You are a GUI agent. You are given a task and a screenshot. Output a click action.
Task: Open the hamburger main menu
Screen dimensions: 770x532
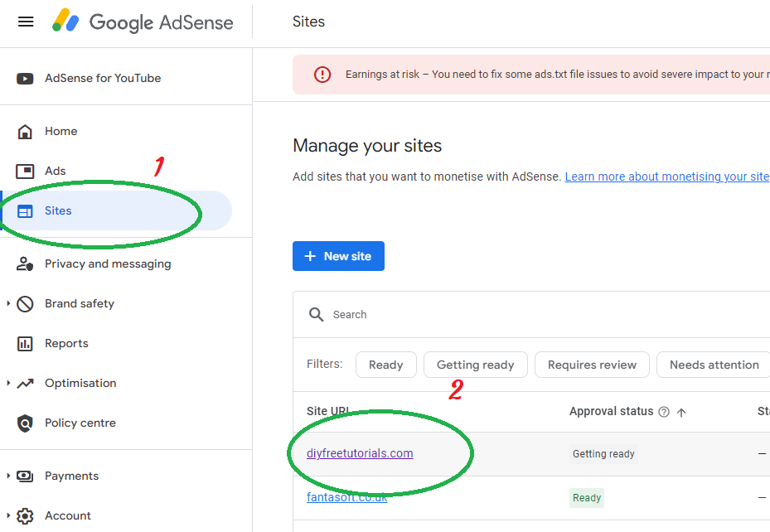coord(26,22)
